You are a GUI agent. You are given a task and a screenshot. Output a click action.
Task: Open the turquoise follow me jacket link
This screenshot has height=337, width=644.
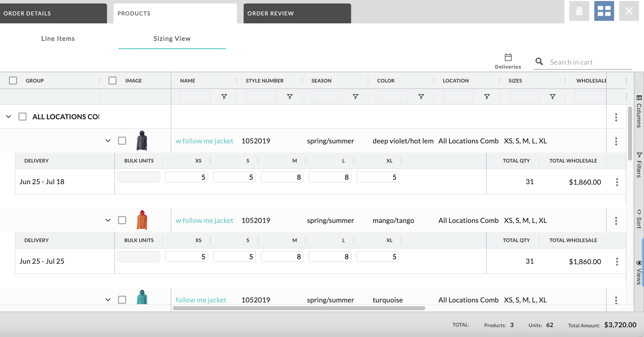201,300
